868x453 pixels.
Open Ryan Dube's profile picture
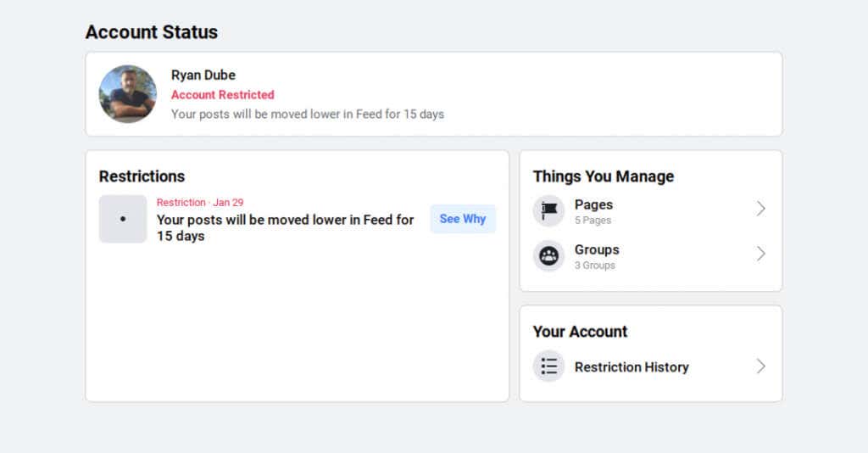tap(127, 94)
